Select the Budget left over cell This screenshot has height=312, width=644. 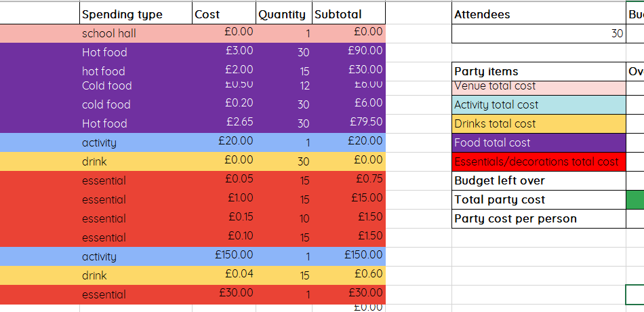click(538, 180)
